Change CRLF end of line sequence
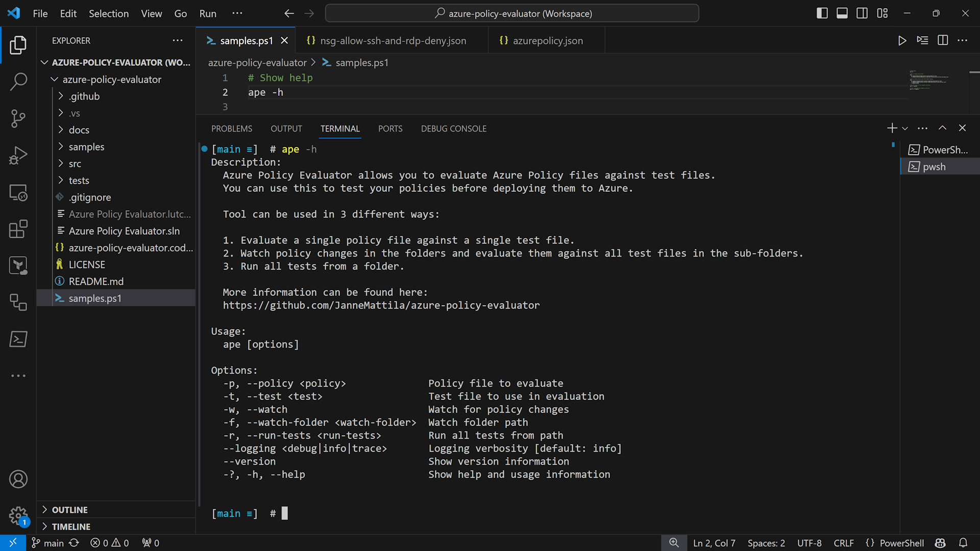 coord(843,543)
